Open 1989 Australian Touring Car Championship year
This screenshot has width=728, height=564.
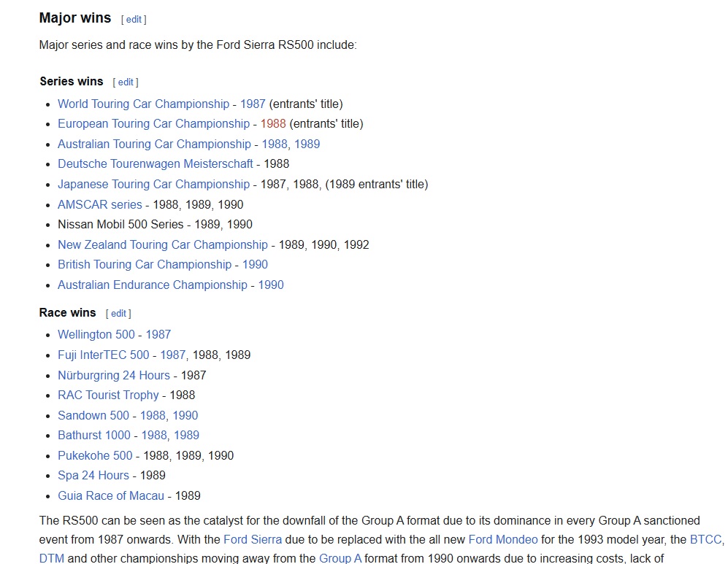(307, 144)
